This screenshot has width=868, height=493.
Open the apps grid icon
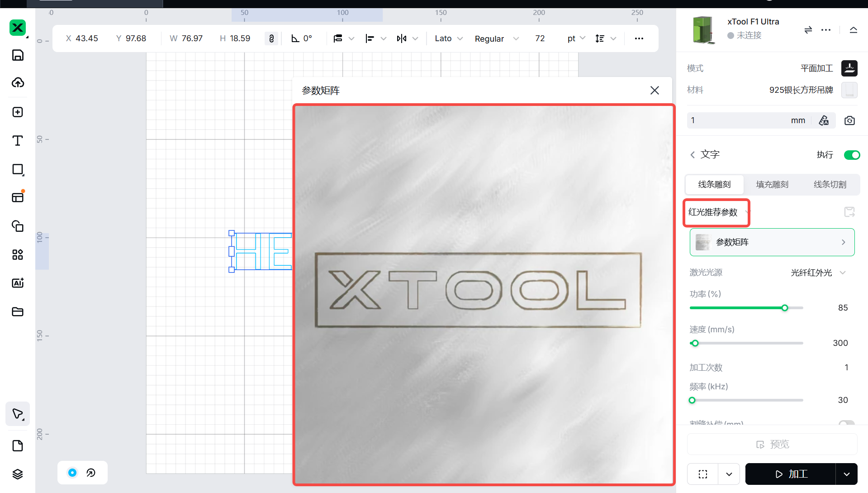click(x=18, y=254)
